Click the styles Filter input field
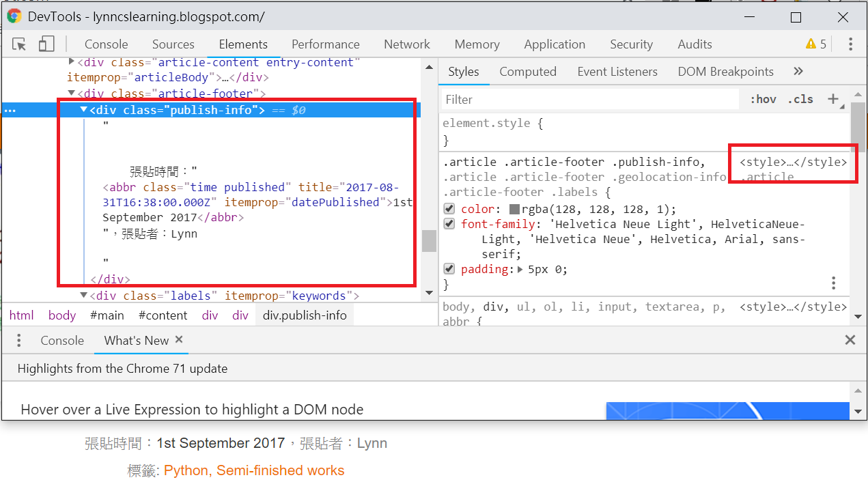 click(x=589, y=99)
